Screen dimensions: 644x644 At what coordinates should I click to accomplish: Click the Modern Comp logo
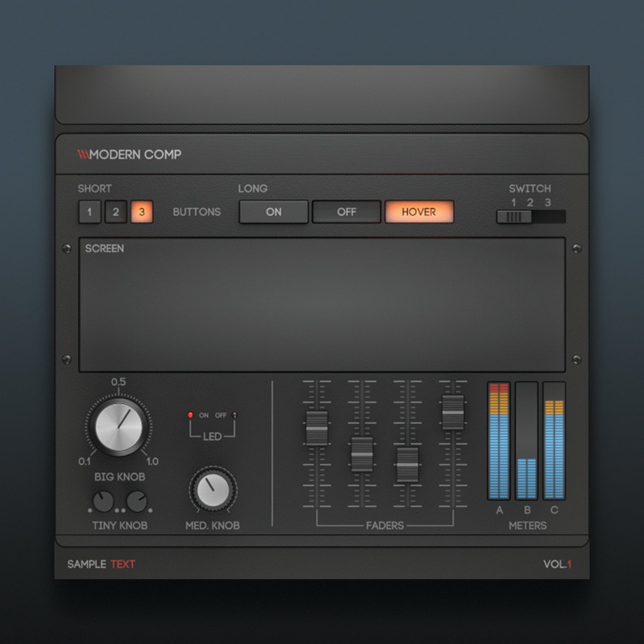129,155
